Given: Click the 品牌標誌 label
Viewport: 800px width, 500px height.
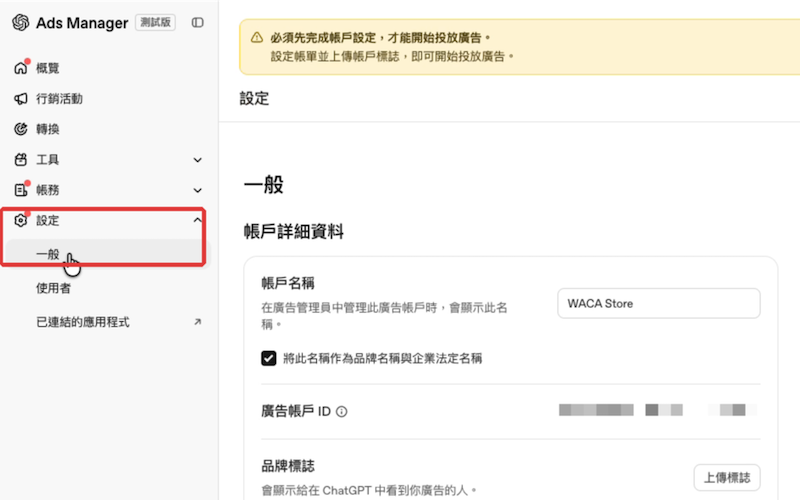Looking at the screenshot, I should [x=288, y=465].
